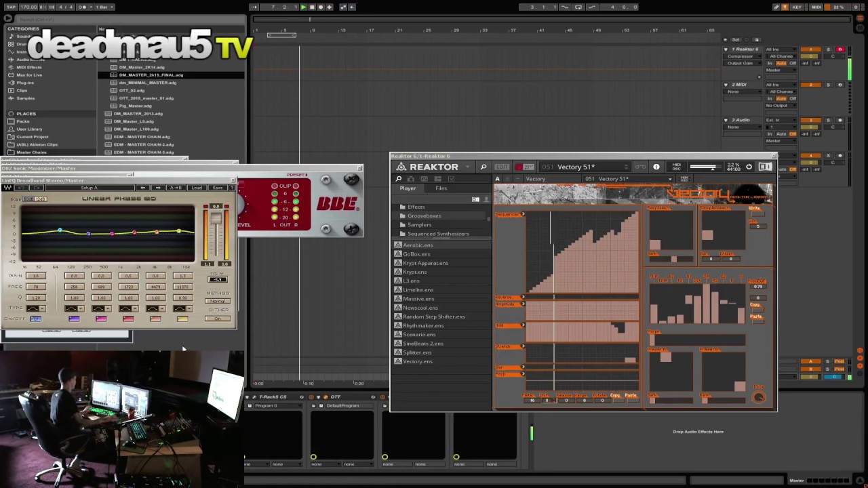Open User Library in Places
The width and height of the screenshot is (868, 488).
[29, 129]
